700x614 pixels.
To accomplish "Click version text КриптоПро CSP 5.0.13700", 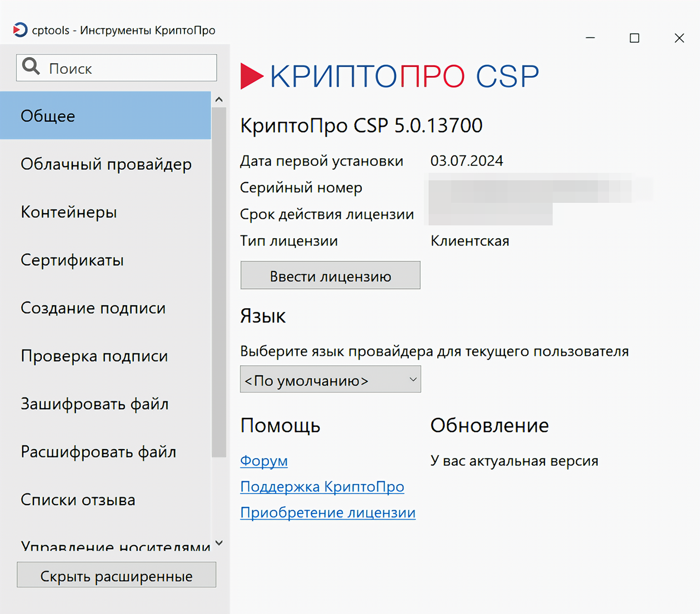I will pyautogui.click(x=361, y=125).
